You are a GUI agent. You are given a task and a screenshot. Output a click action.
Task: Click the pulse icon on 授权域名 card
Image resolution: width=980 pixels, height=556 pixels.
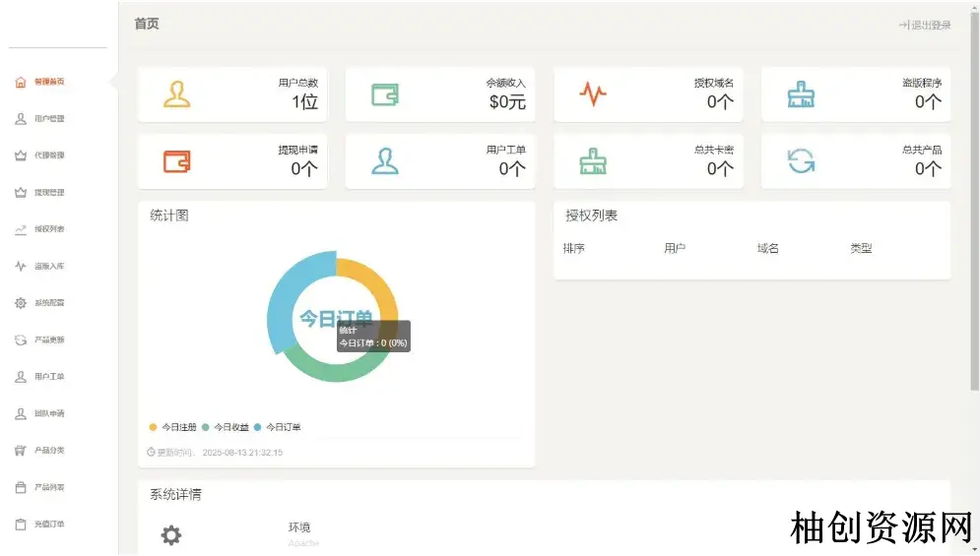tap(593, 94)
